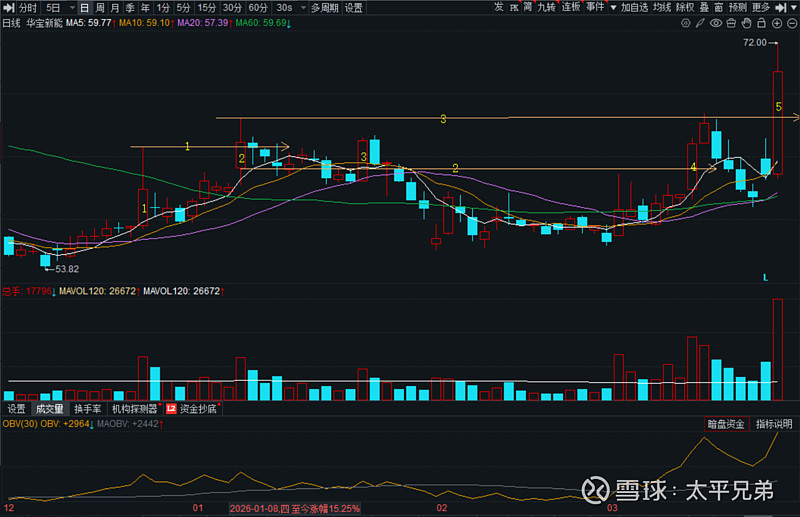This screenshot has width=800, height=517.
Task: Click the collapse arrow icon at top-left
Action: coord(9,7)
